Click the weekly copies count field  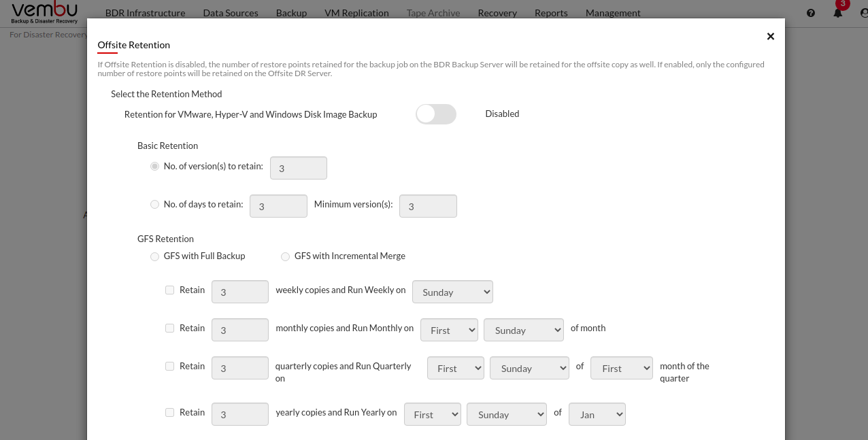point(240,292)
